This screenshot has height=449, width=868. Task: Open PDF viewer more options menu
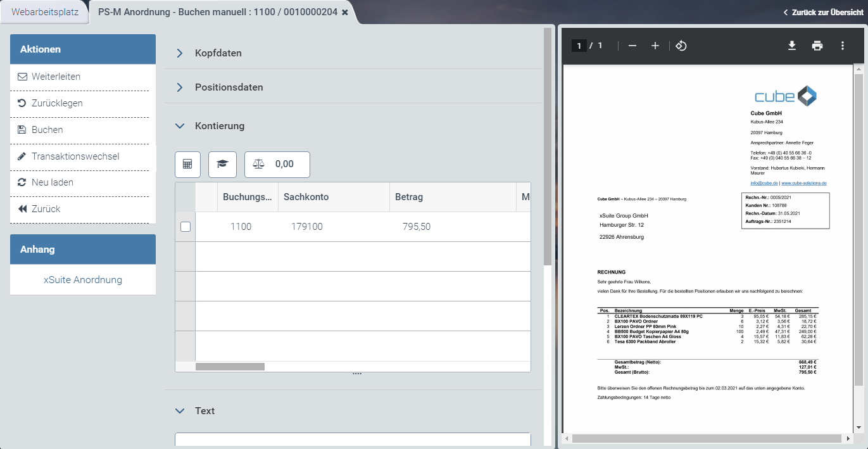tap(843, 46)
